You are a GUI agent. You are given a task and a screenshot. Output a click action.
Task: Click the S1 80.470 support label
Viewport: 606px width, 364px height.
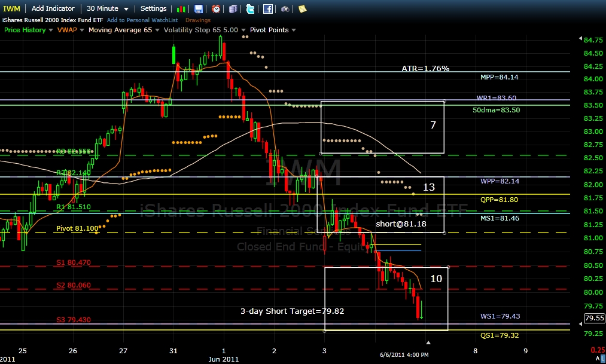click(x=74, y=262)
